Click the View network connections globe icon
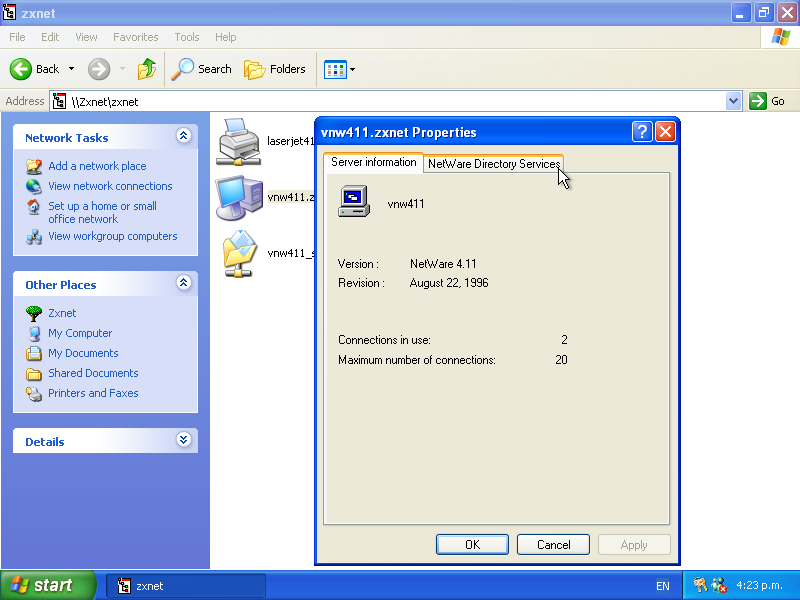The width and height of the screenshot is (800, 600). click(34, 186)
